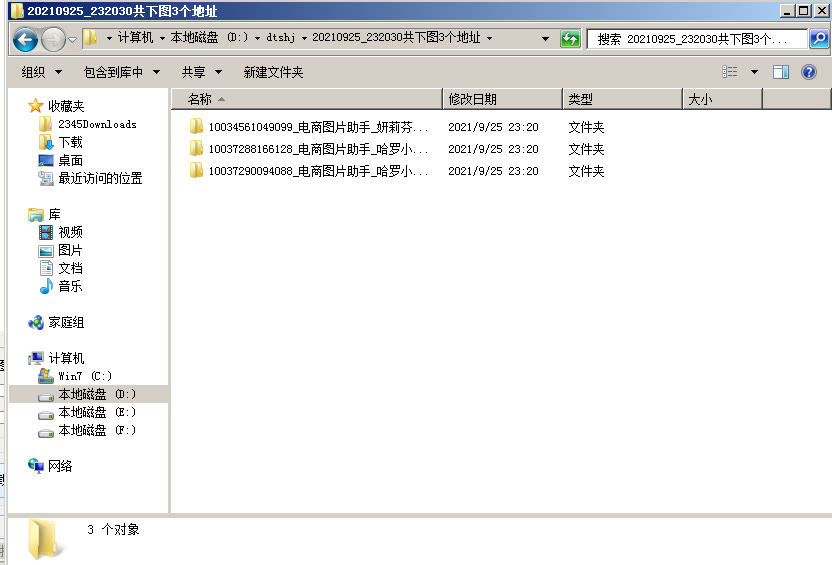Open 最近访问的位置 in sidebar
The image size is (832, 565).
(100, 178)
